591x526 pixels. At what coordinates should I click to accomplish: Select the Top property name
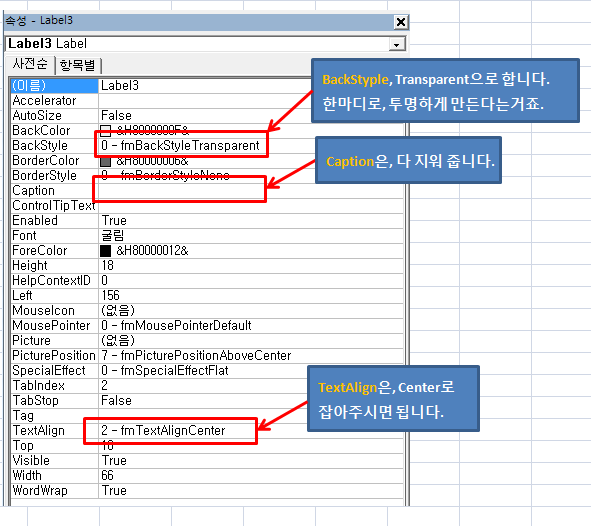[23, 446]
